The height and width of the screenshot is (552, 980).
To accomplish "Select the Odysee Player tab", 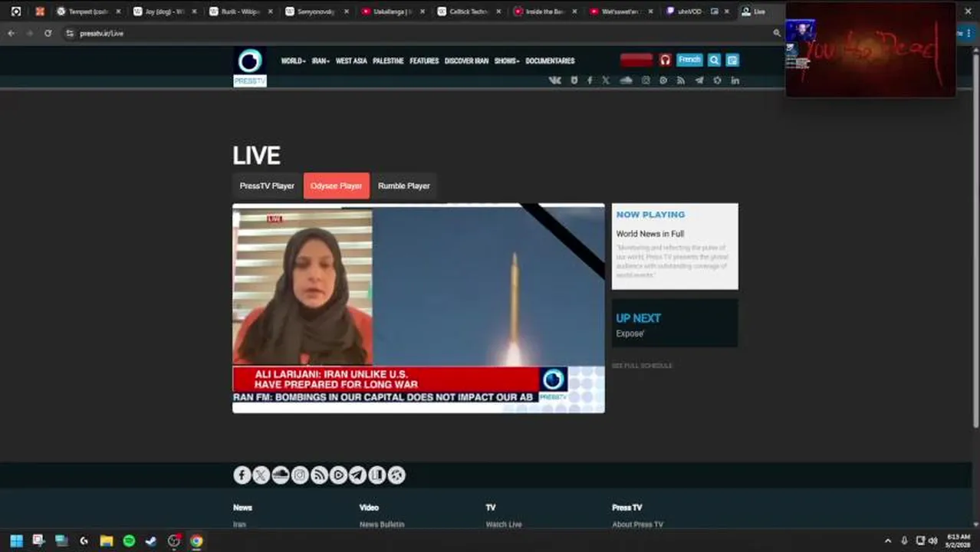I will [x=337, y=186].
